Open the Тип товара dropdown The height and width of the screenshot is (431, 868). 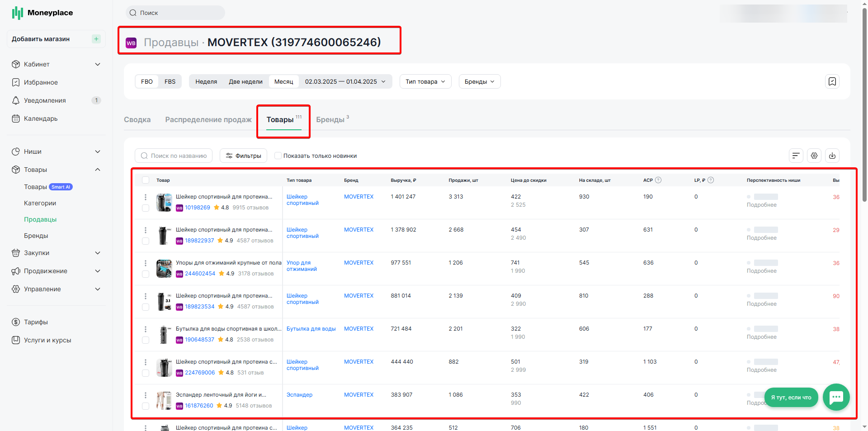point(425,81)
